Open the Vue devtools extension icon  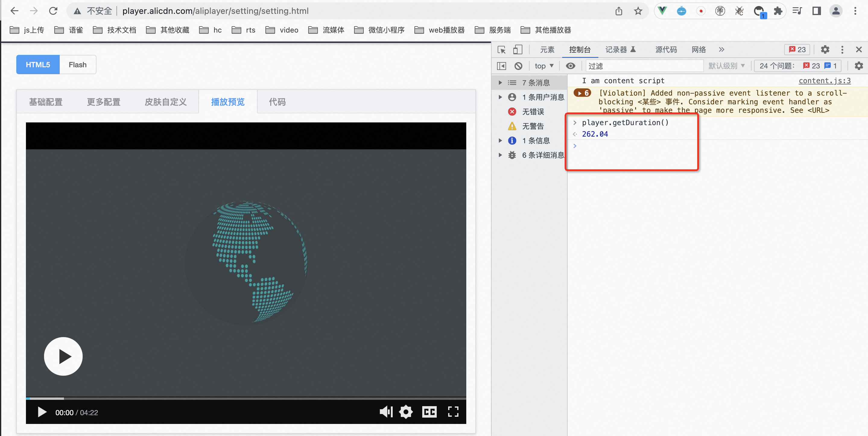point(662,11)
